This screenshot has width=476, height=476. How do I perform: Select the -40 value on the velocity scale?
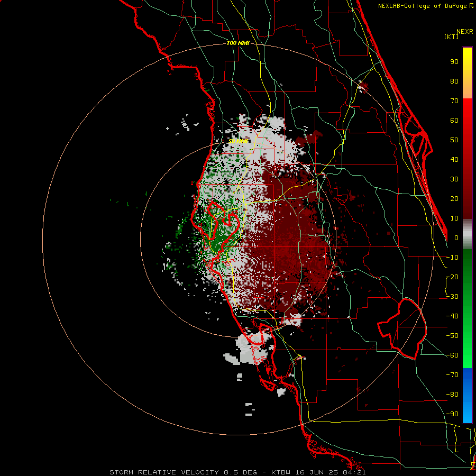tap(452, 316)
